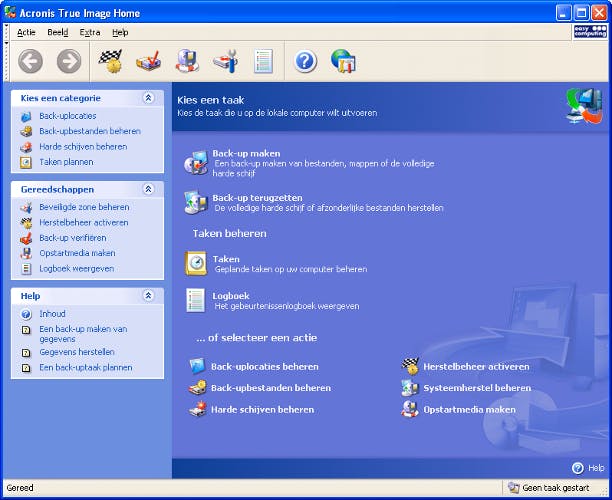Click the icon beside Back-up verifiëren in sidebar
The width and height of the screenshot is (612, 500).
click(x=26, y=238)
